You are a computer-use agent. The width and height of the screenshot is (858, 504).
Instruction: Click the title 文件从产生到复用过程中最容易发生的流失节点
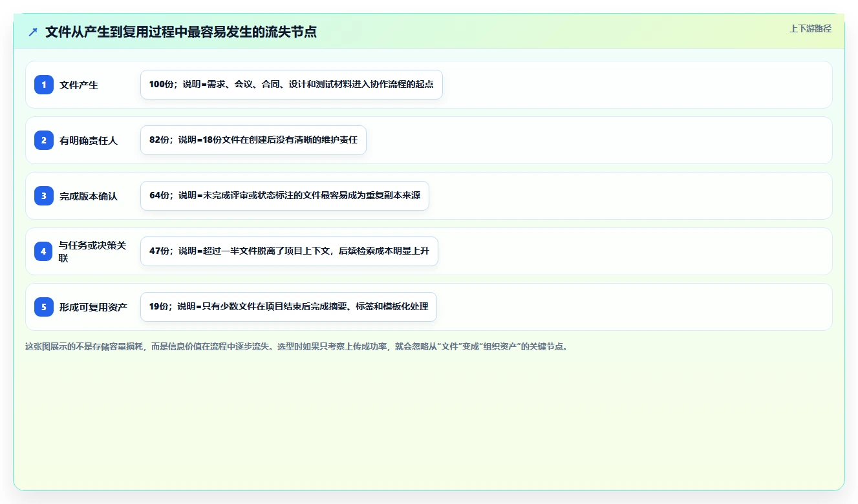181,32
